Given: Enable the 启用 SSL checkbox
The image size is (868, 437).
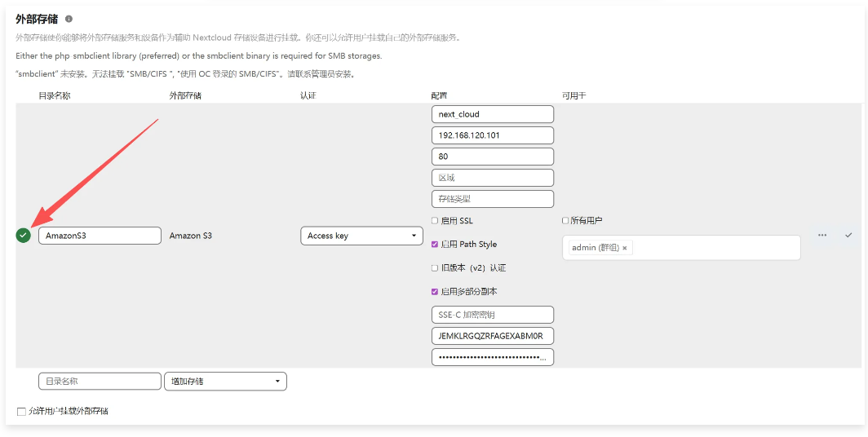Looking at the screenshot, I should pyautogui.click(x=435, y=221).
